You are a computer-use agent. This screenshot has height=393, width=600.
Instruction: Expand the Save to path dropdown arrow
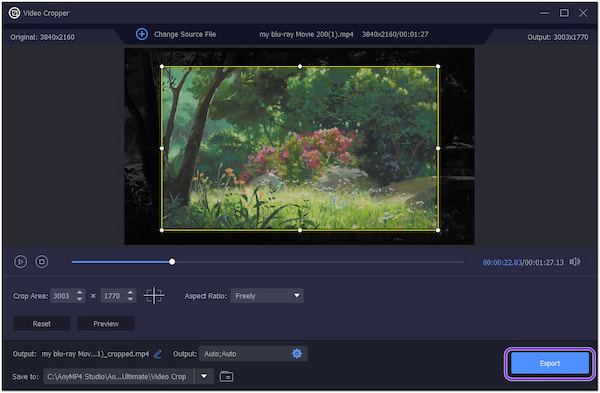pyautogui.click(x=204, y=377)
